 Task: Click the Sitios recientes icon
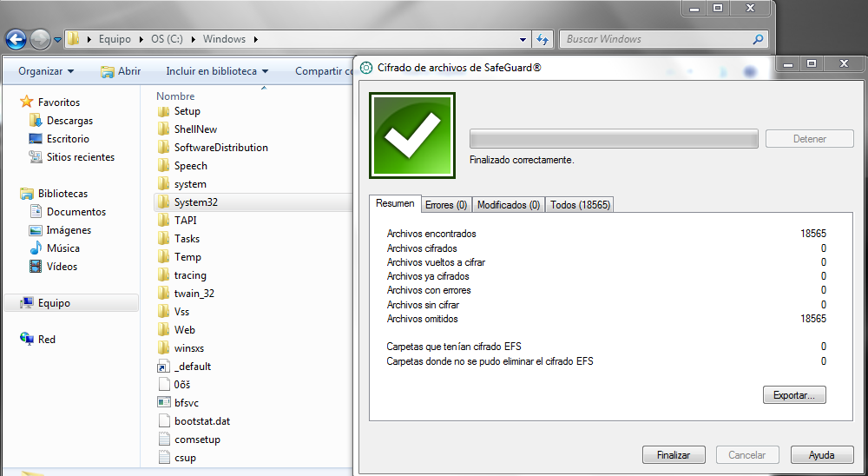[x=35, y=157]
